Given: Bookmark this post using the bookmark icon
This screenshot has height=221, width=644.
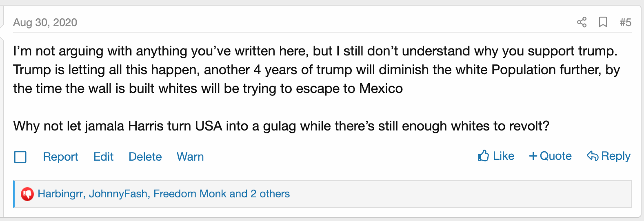Looking at the screenshot, I should click(603, 22).
